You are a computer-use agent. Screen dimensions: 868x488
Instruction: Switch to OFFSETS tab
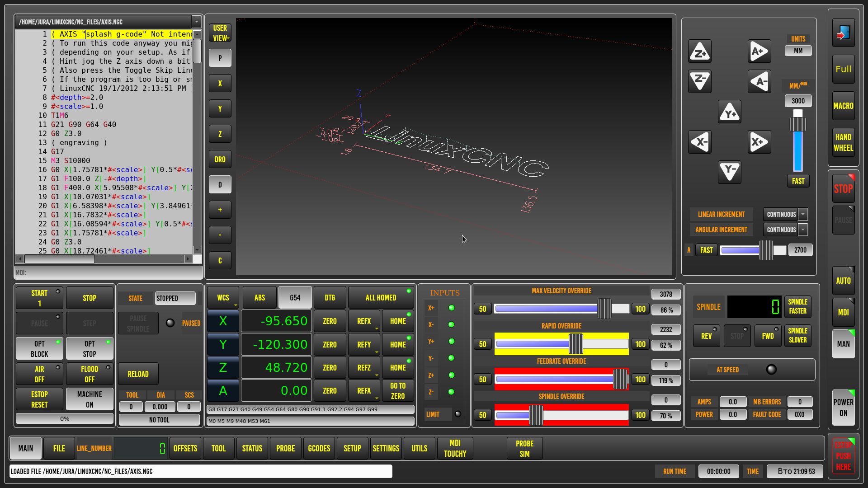click(185, 448)
